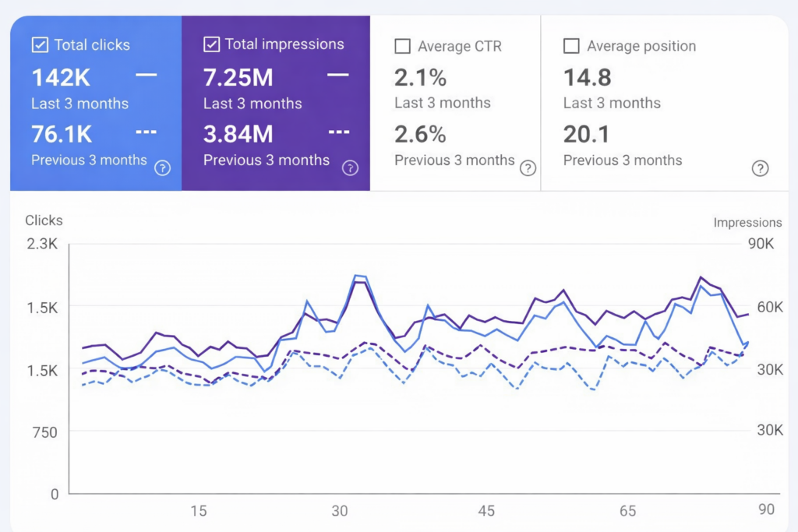Open help icon in Total impressions card

pos(351,167)
